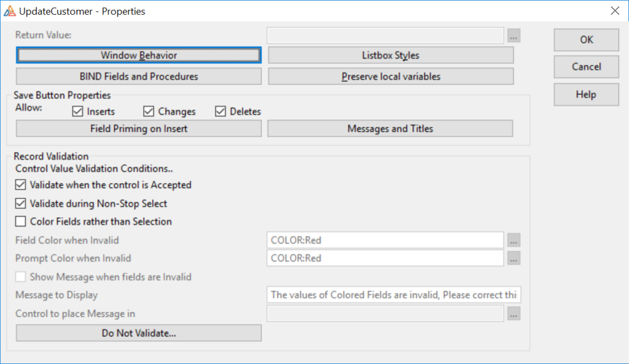Open Messages and Titles settings

(x=390, y=129)
